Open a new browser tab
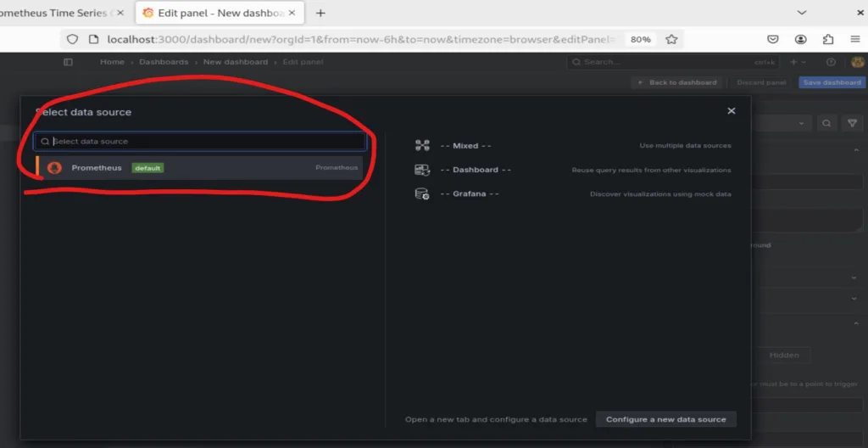The image size is (868, 448). click(x=320, y=13)
